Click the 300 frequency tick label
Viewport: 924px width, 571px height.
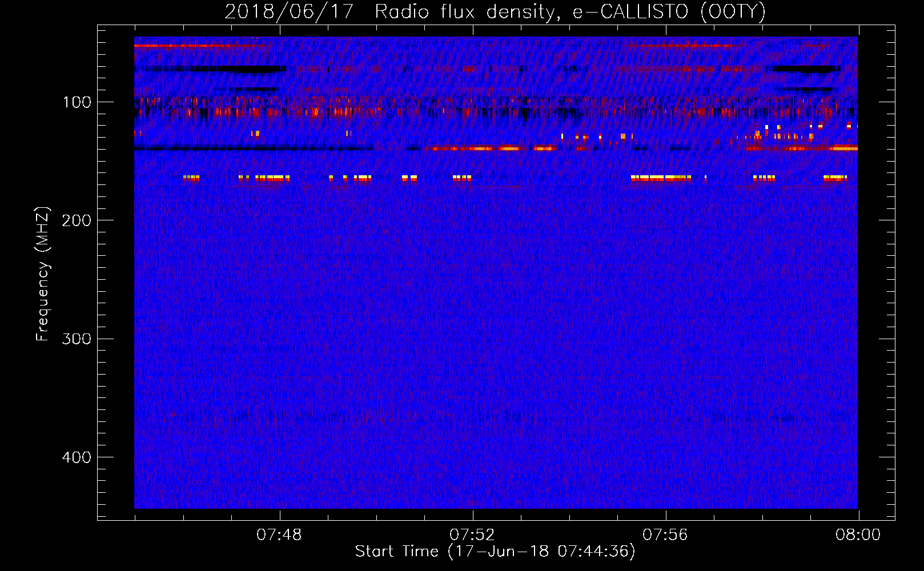pos(77,339)
